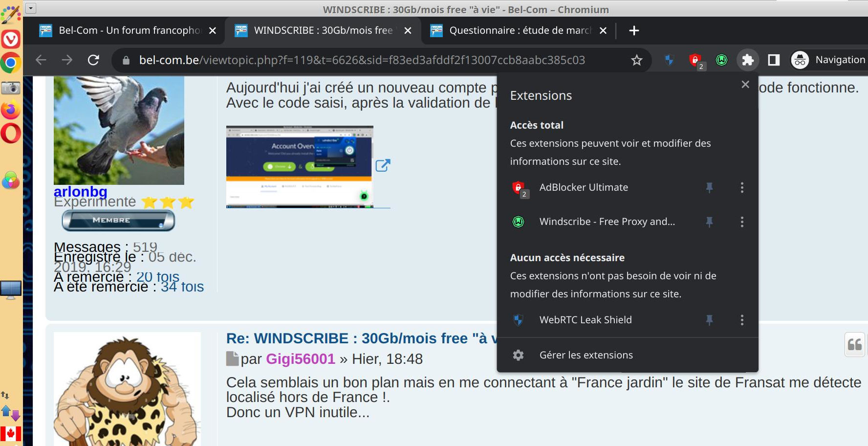Close the Questionnaire tab
This screenshot has width=868, height=446.
click(x=603, y=30)
